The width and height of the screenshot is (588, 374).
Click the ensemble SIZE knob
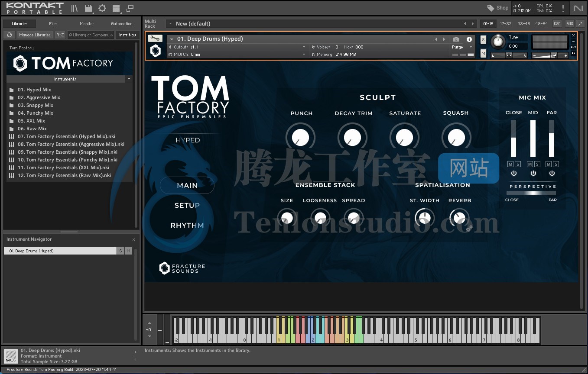[x=286, y=218]
